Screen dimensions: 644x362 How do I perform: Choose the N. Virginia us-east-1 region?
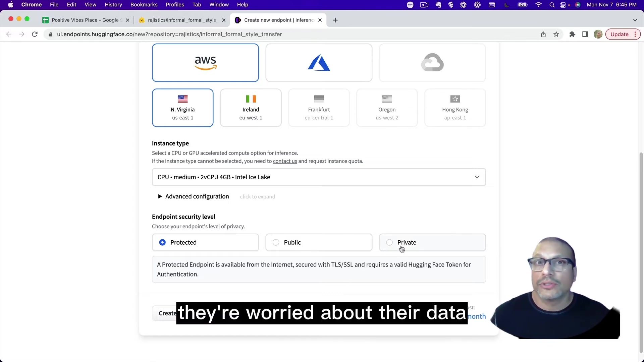[182, 108]
